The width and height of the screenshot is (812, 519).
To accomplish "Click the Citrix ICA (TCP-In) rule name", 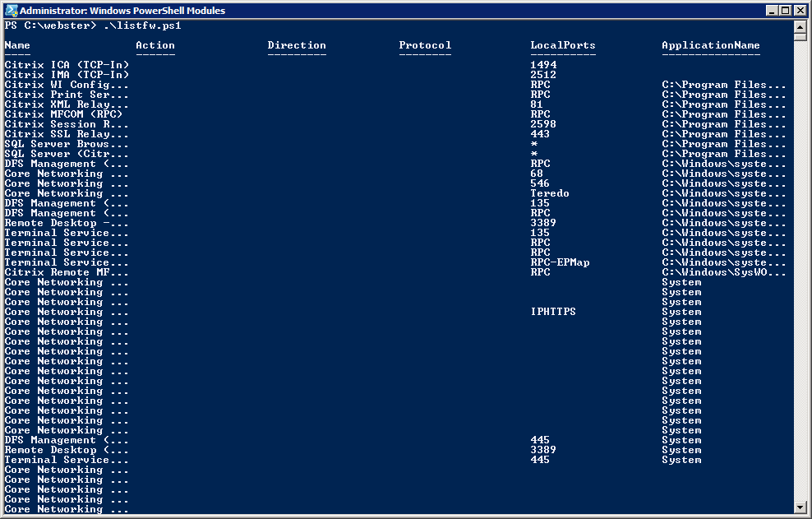I will [x=67, y=65].
